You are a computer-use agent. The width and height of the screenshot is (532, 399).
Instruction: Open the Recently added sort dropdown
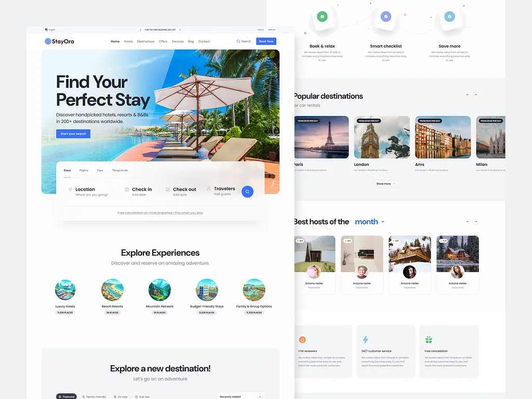[x=241, y=396]
